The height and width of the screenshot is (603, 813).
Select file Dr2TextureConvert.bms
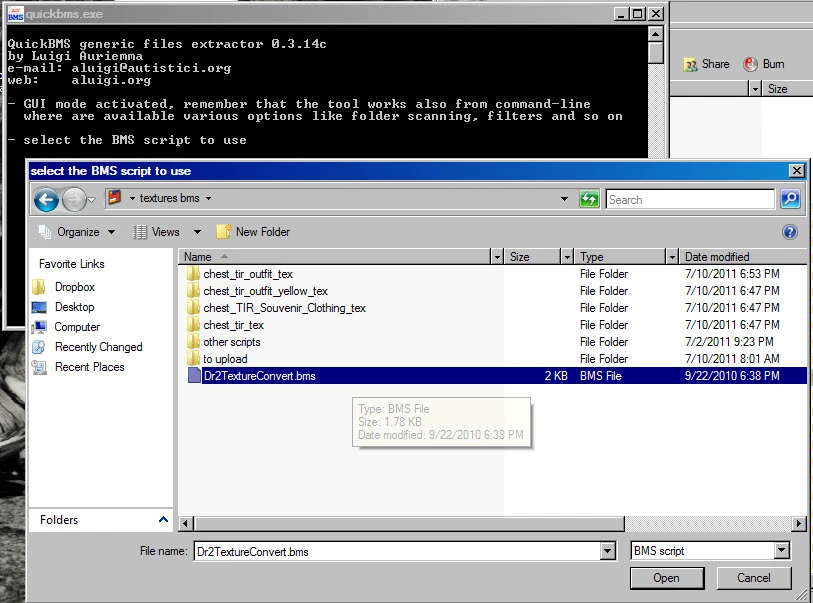coord(259,376)
